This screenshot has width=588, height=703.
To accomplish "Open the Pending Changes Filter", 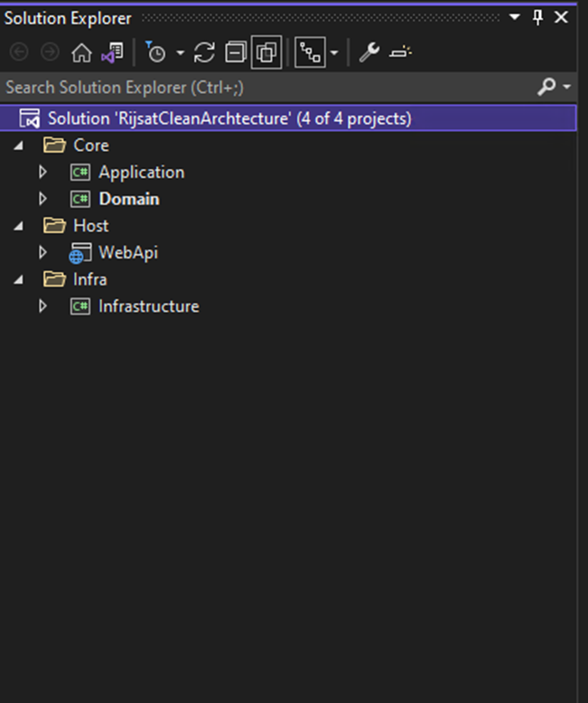I will click(x=156, y=53).
